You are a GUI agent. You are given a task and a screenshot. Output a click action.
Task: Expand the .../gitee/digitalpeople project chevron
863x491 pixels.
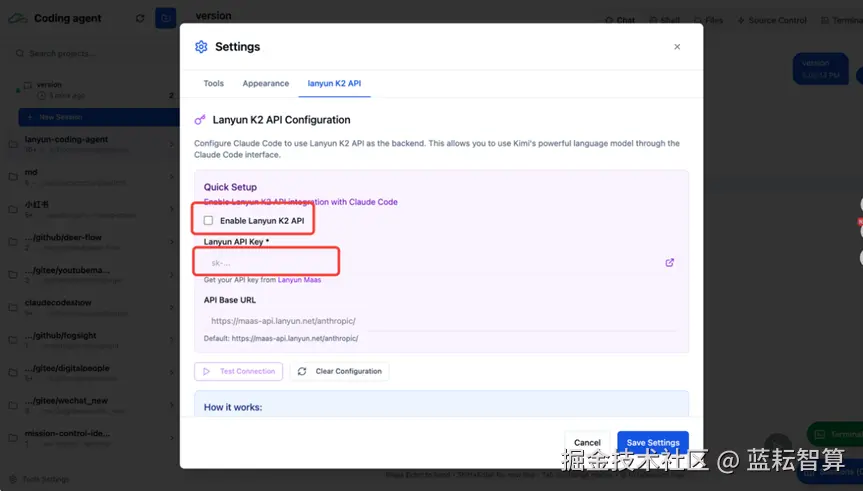(x=171, y=372)
